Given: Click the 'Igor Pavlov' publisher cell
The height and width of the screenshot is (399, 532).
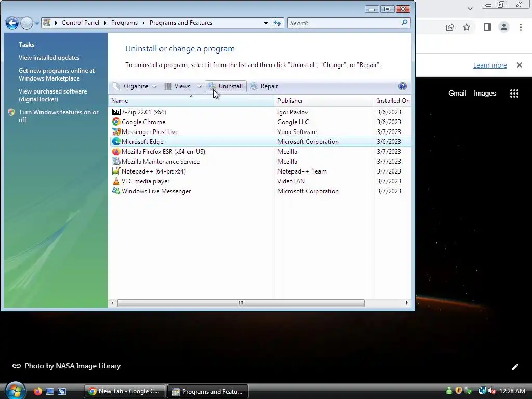Looking at the screenshot, I should coord(292,112).
